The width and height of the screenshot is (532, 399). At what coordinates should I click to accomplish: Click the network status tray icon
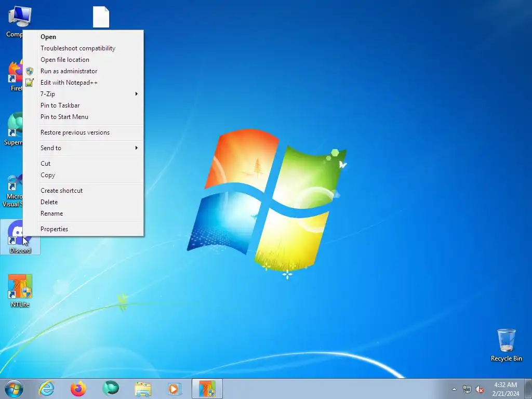[x=467, y=389]
